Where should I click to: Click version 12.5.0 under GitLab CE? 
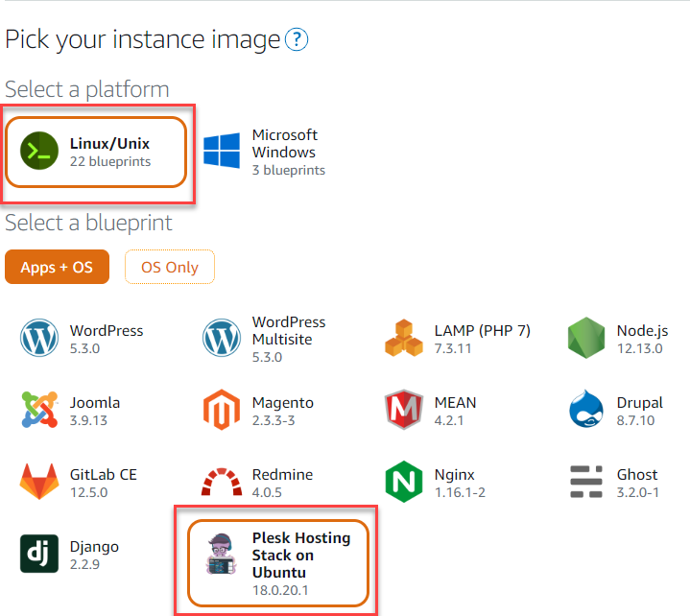click(88, 492)
